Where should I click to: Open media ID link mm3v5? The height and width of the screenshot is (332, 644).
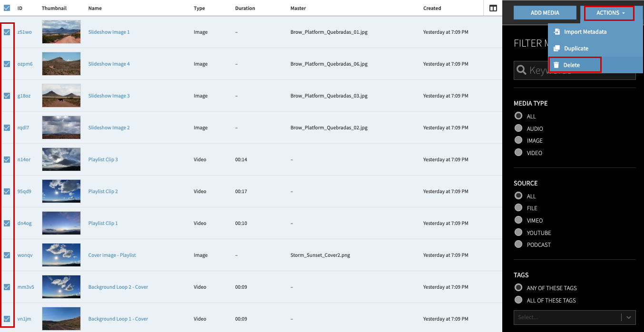[26, 287]
